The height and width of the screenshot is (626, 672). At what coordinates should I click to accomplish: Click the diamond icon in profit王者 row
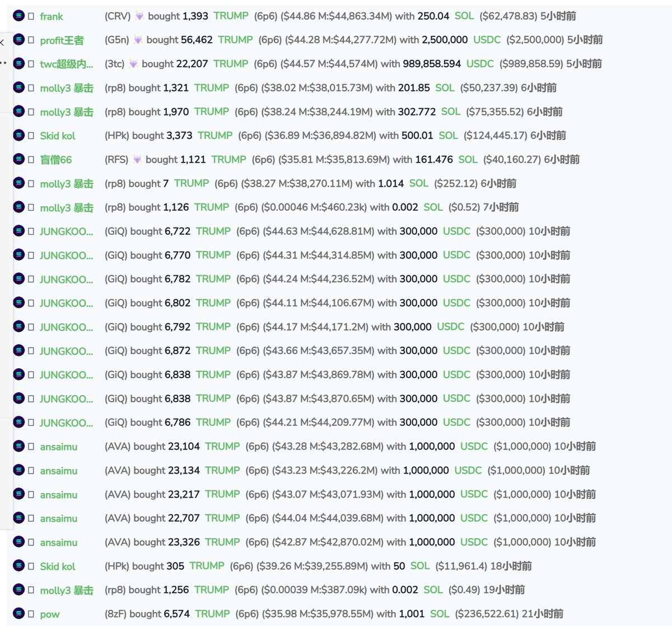(x=138, y=40)
